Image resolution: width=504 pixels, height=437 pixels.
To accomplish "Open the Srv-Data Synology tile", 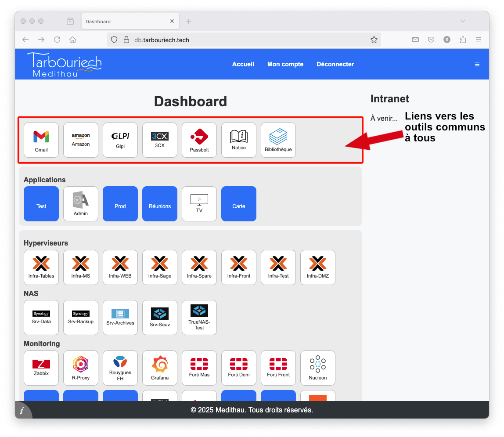I will point(41,317).
